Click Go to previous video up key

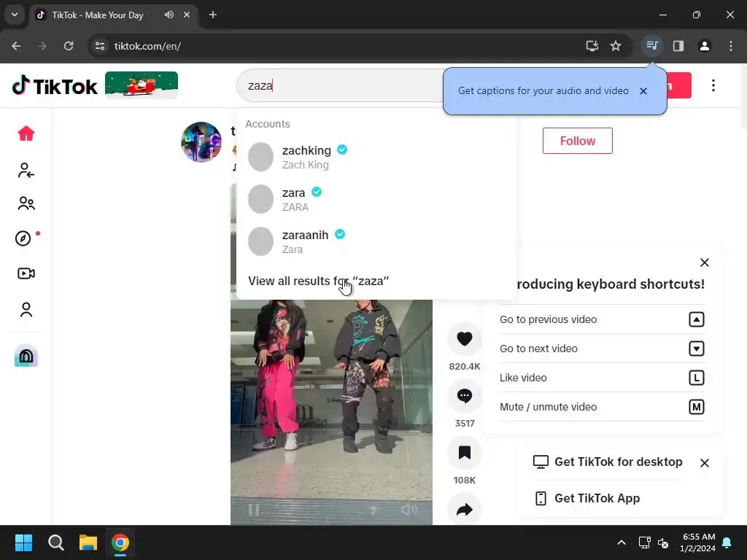click(697, 319)
